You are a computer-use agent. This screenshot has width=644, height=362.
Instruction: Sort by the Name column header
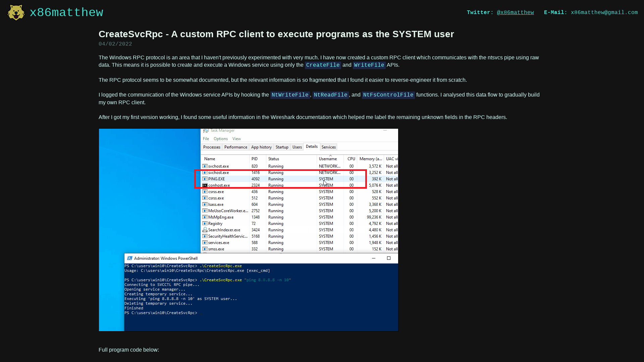coord(225,159)
